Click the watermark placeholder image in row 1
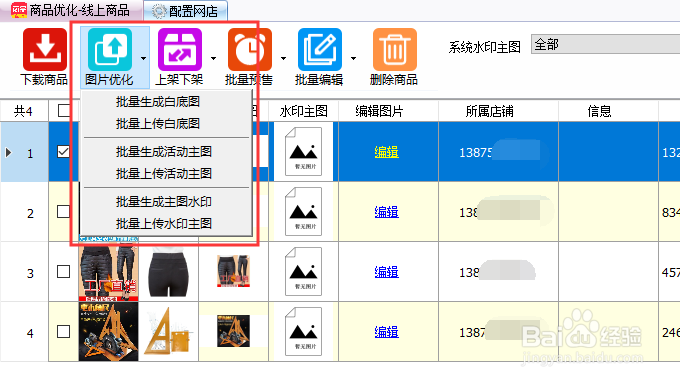Viewport: 680px width, 381px height. tap(303, 151)
